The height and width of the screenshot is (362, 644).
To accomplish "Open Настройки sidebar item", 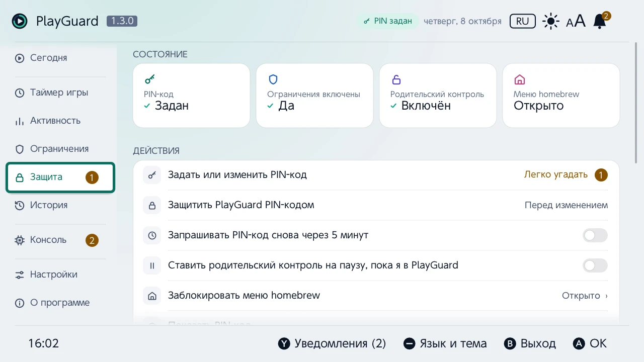I will pos(60,275).
